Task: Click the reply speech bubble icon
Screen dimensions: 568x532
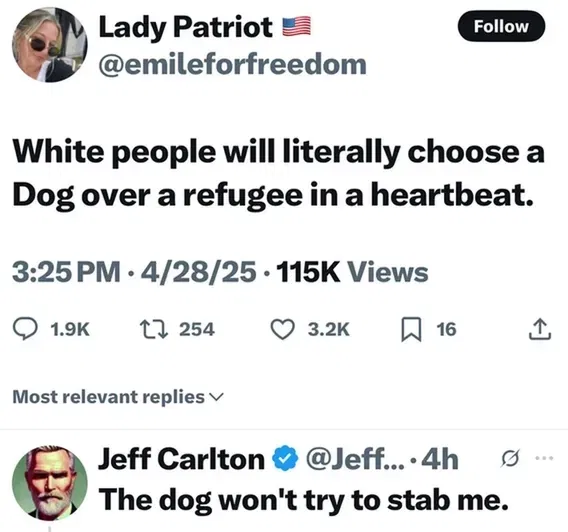Action: [x=25, y=329]
